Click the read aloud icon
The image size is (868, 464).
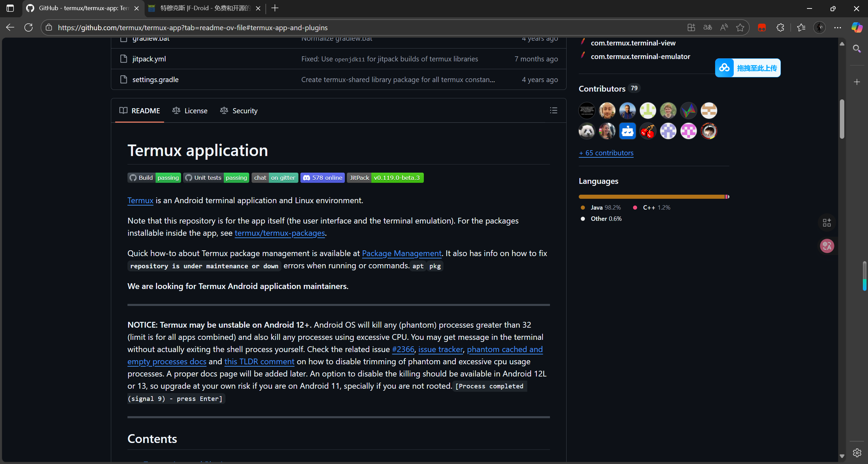pyautogui.click(x=724, y=27)
